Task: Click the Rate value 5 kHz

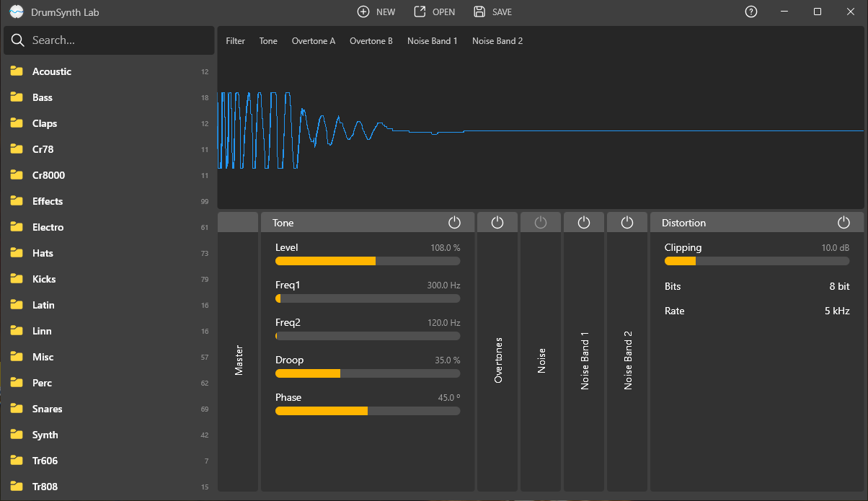Action: (x=837, y=311)
